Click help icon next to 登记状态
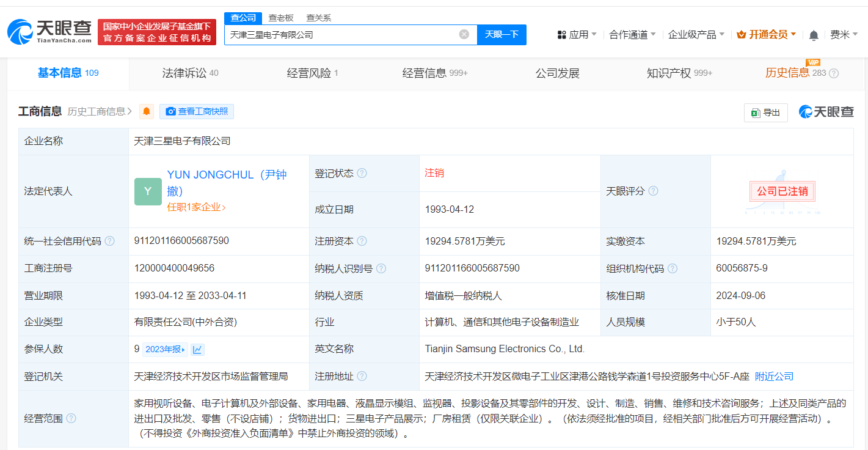This screenshot has width=868, height=450. [x=362, y=173]
